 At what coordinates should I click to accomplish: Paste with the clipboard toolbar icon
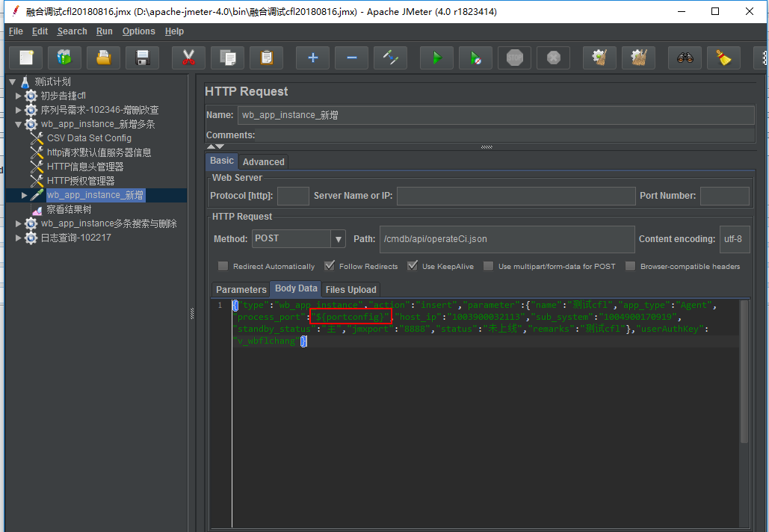tap(266, 58)
